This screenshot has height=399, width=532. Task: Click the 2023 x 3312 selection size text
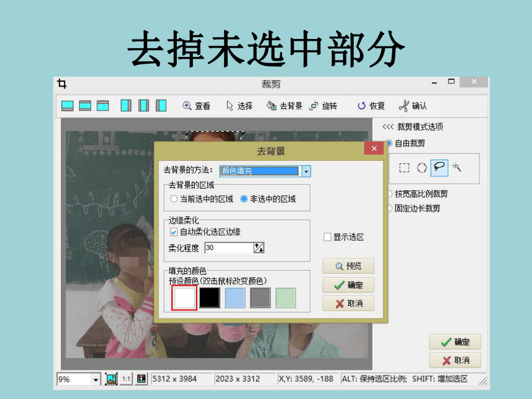coord(238,379)
